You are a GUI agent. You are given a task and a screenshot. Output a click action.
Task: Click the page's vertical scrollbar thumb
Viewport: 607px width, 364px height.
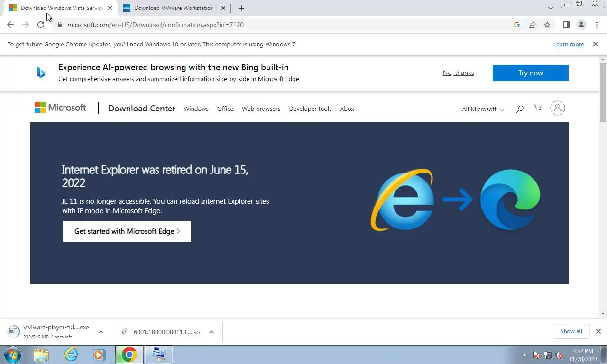pyautogui.click(x=603, y=92)
